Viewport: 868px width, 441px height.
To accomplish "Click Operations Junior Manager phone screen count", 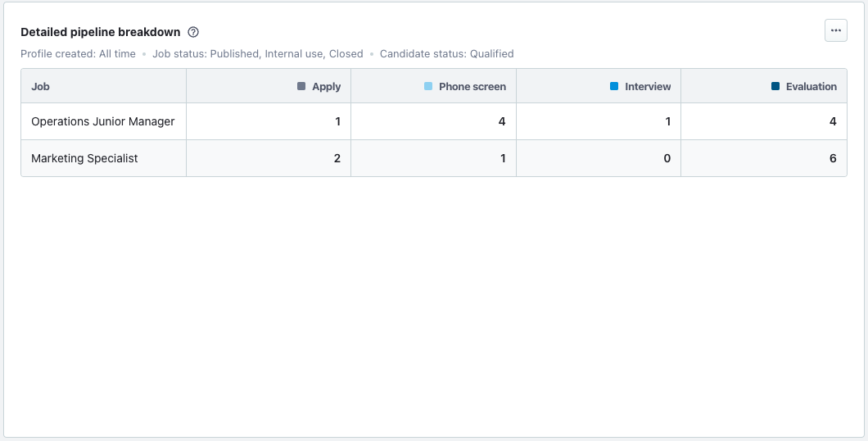I will tap(502, 121).
